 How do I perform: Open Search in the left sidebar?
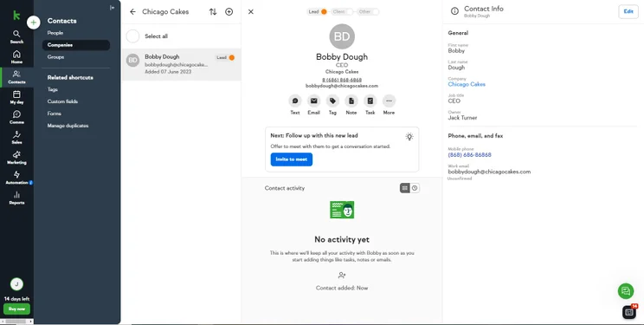tap(16, 36)
